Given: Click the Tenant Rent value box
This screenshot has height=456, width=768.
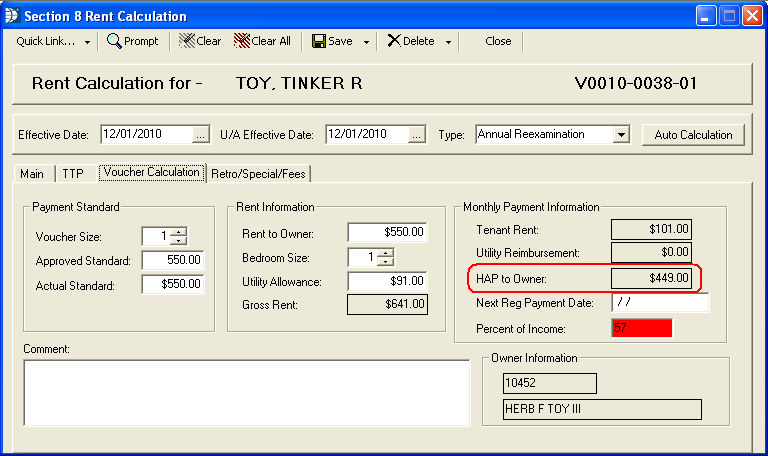Looking at the screenshot, I should (x=651, y=229).
